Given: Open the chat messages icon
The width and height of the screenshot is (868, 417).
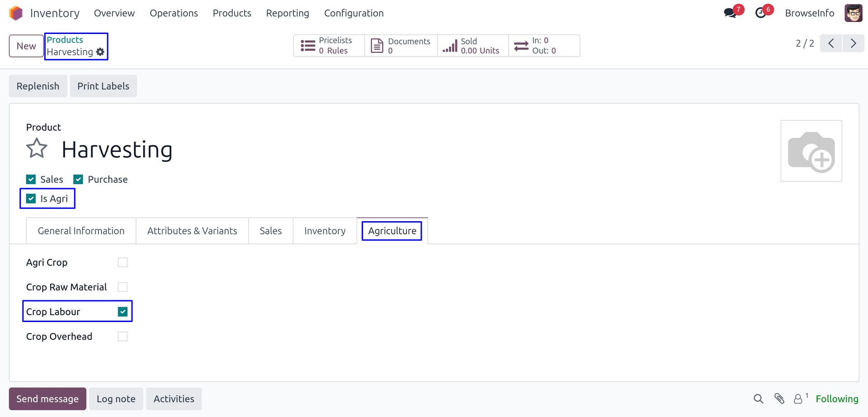Looking at the screenshot, I should pos(730,13).
